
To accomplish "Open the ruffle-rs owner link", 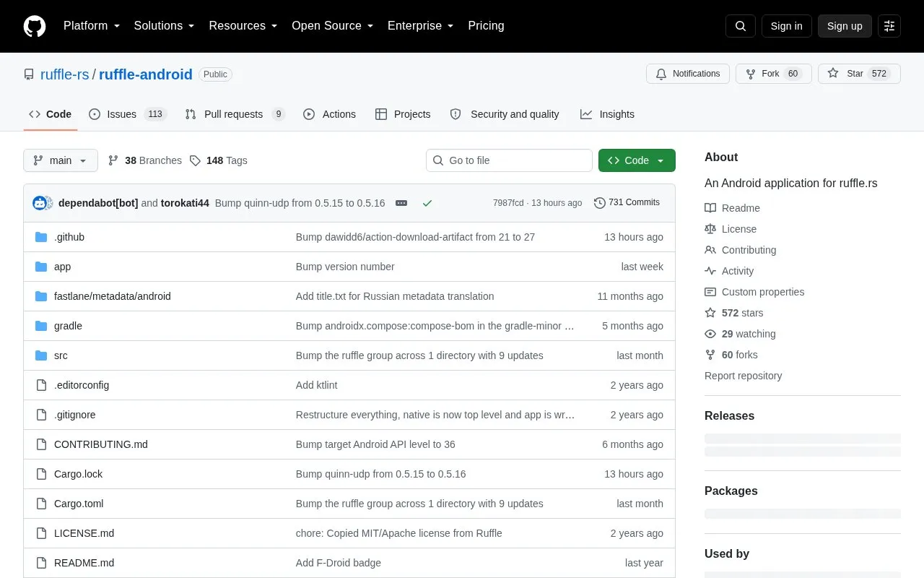I will pos(65,74).
